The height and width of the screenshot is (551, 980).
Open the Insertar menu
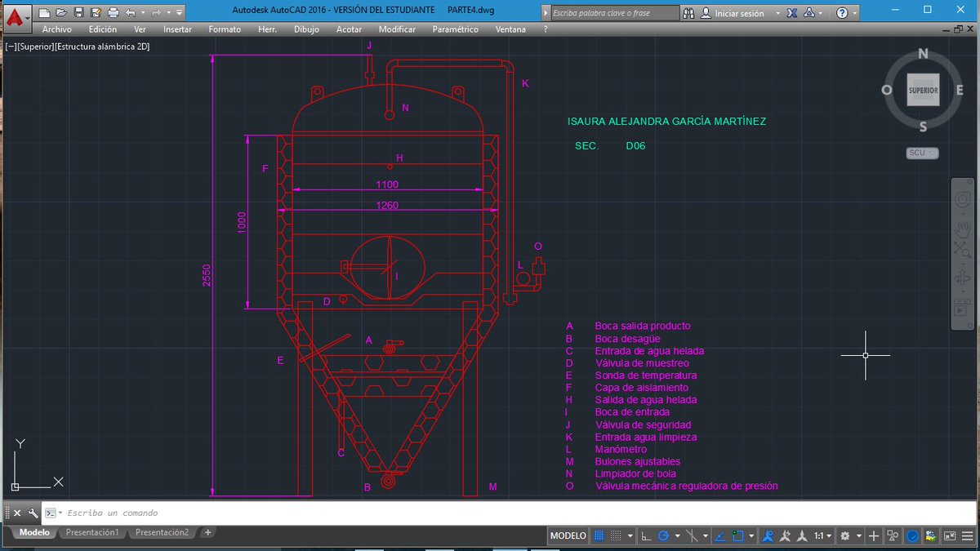pyautogui.click(x=178, y=29)
